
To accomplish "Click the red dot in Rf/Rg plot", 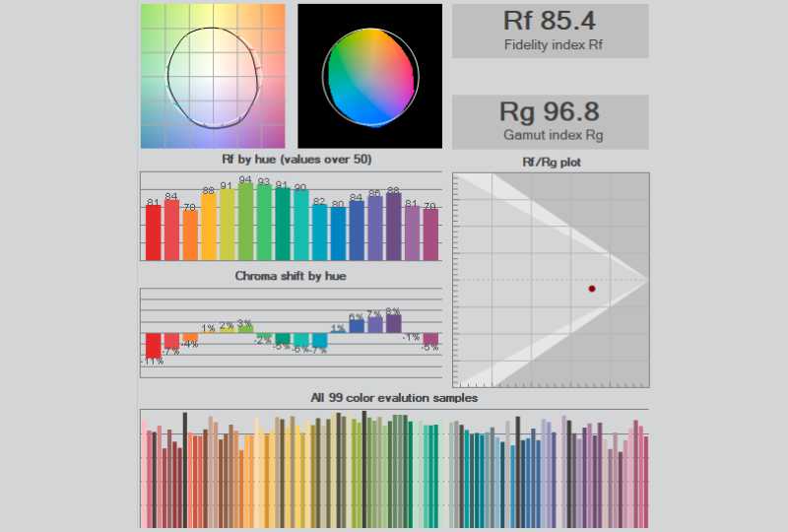I will pos(592,289).
